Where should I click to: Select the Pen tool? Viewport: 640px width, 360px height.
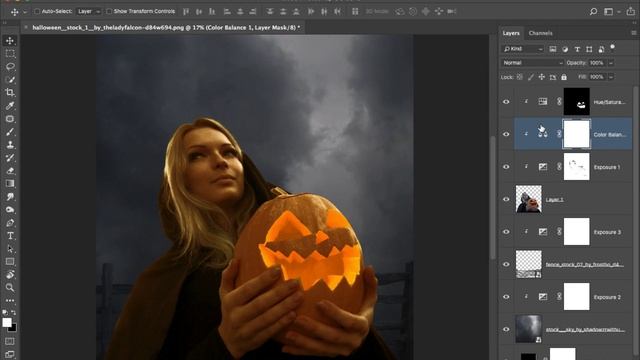click(x=10, y=223)
